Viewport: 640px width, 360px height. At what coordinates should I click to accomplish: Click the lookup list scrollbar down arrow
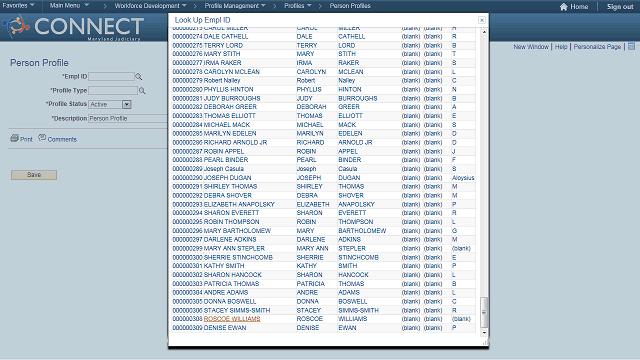tap(484, 333)
